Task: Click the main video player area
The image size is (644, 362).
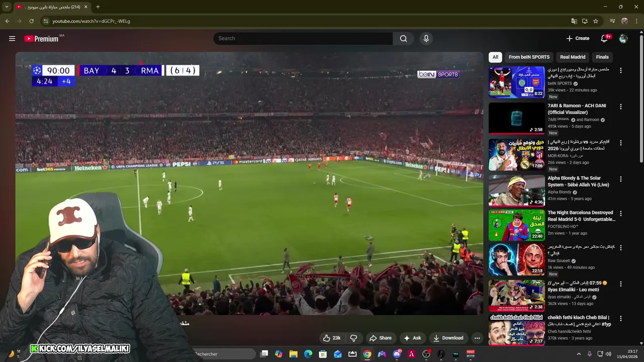Action: tap(249, 184)
